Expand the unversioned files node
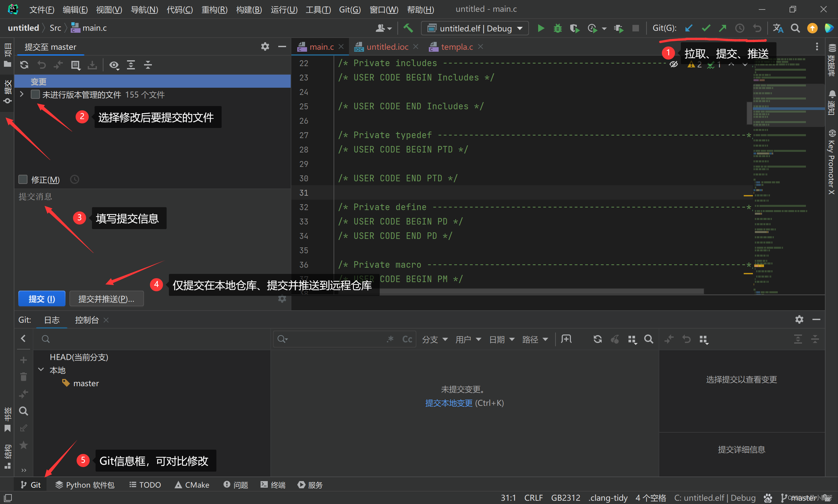The width and height of the screenshot is (838, 504). tap(22, 94)
